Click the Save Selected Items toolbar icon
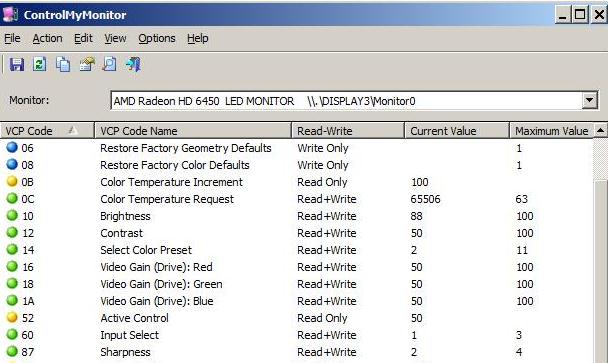This screenshot has height=363, width=608. 17,64
